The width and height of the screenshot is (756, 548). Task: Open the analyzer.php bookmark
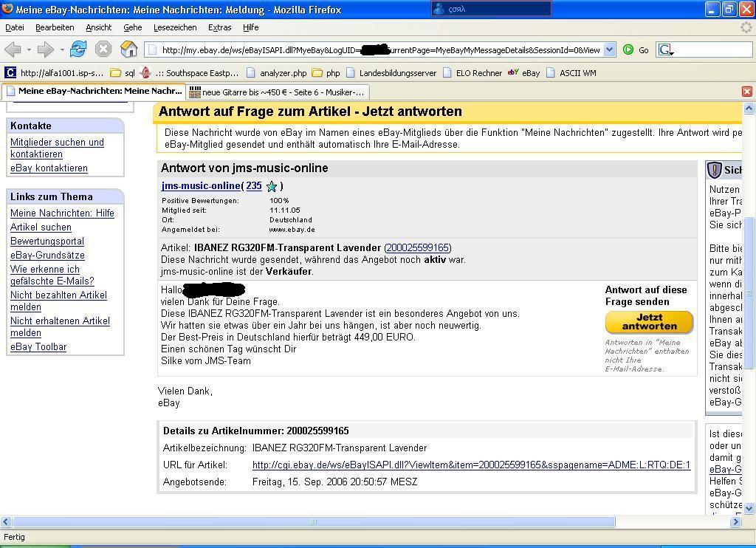(276, 73)
